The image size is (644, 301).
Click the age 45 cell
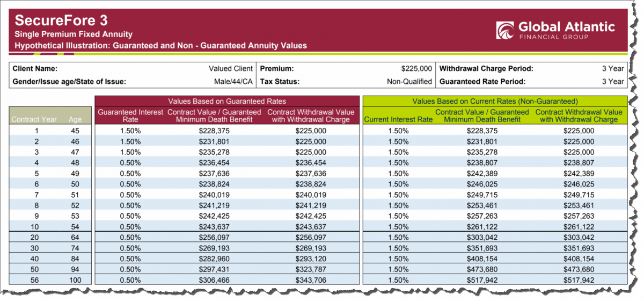tap(75, 131)
